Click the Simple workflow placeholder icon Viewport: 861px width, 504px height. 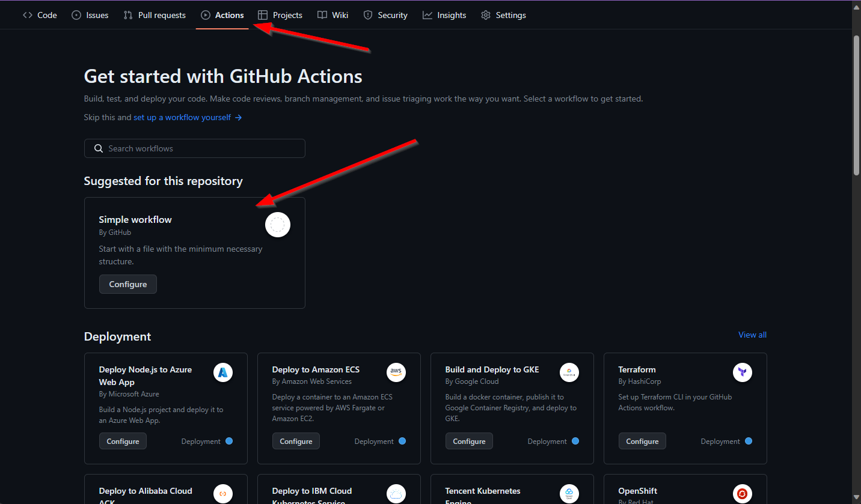click(278, 225)
